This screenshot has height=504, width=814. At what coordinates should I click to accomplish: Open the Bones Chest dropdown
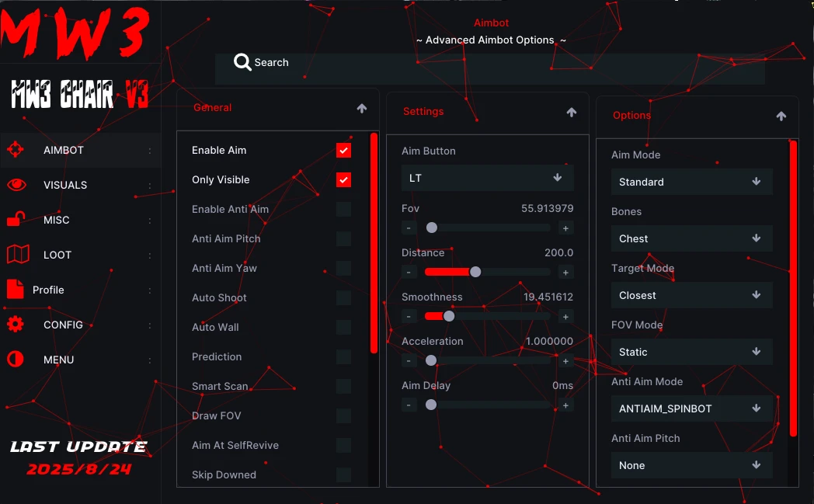tap(692, 238)
